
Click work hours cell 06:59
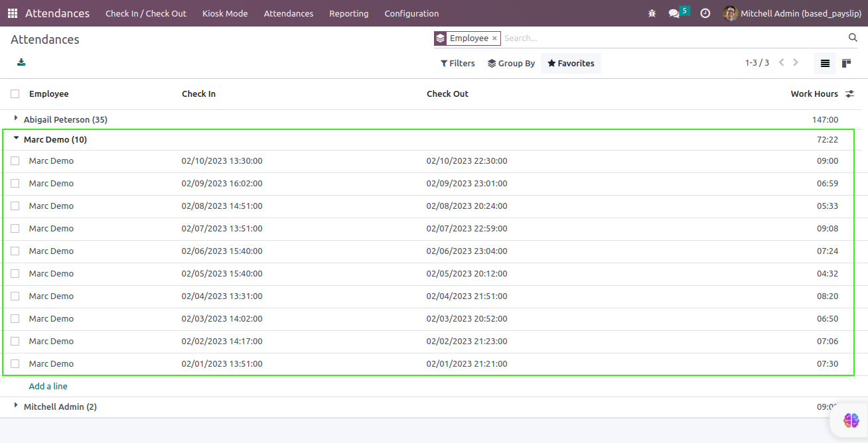click(828, 184)
